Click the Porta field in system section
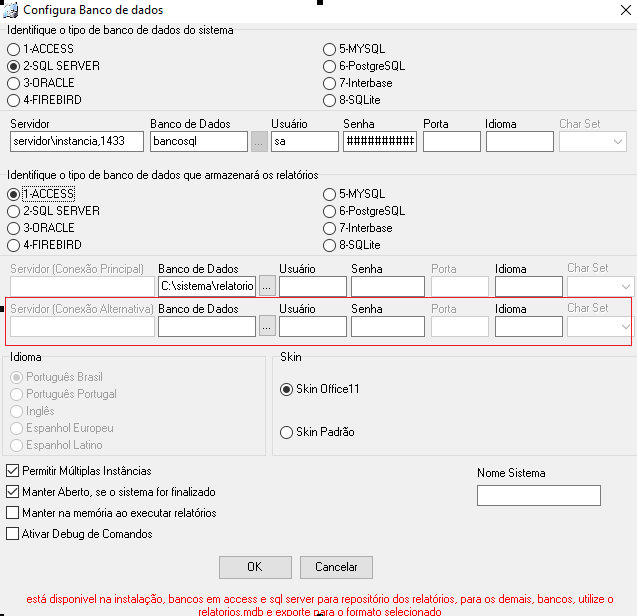This screenshot has height=616, width=637. 452,141
